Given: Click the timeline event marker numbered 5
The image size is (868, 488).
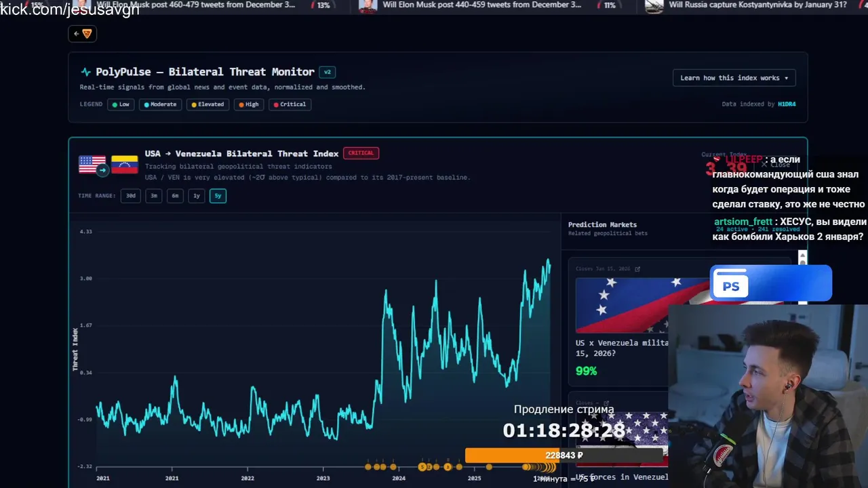Looking at the screenshot, I should [x=421, y=466].
